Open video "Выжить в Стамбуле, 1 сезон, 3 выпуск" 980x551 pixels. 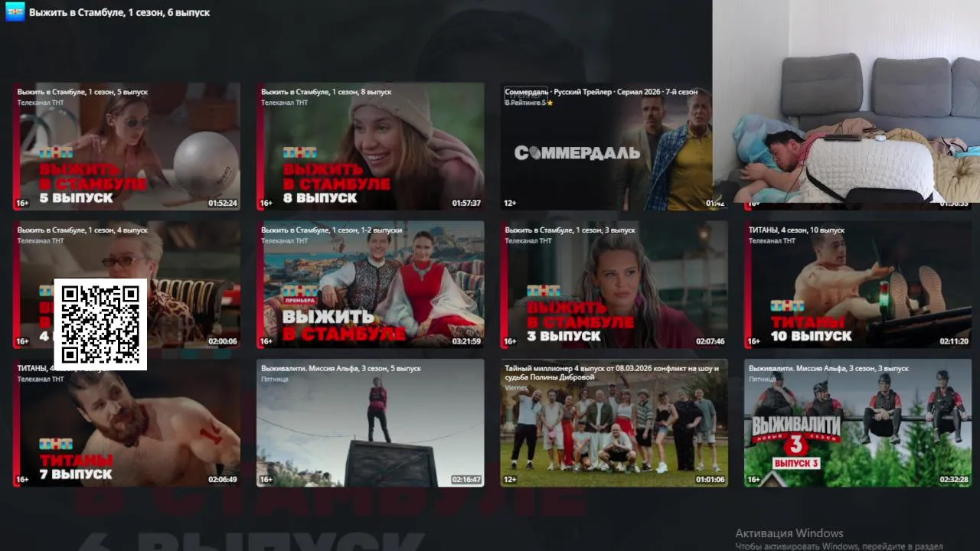[614, 285]
